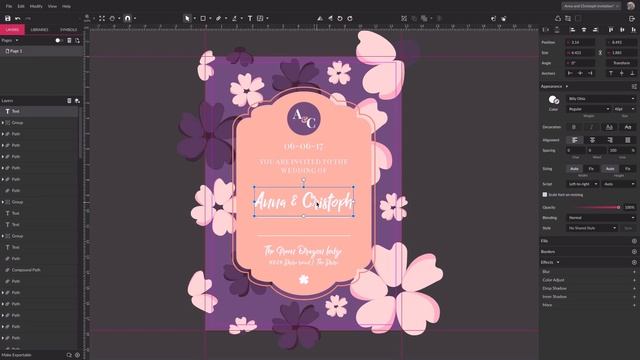Toggle the Snapping magnet icon
Image resolution: width=640 pixels, height=360 pixels.
tap(127, 18)
